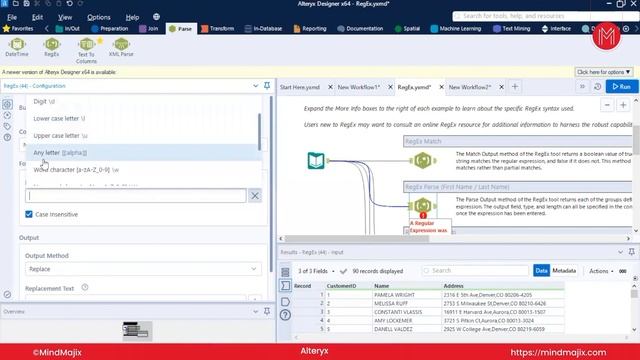The image size is (640, 360).
Task: Click the RegEx Parse tool with error
Action: [x=423, y=205]
